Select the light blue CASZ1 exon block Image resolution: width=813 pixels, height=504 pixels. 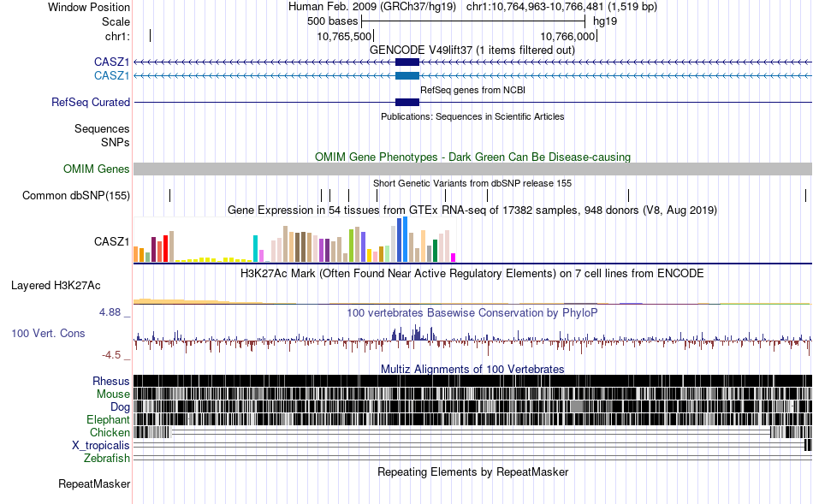point(407,75)
